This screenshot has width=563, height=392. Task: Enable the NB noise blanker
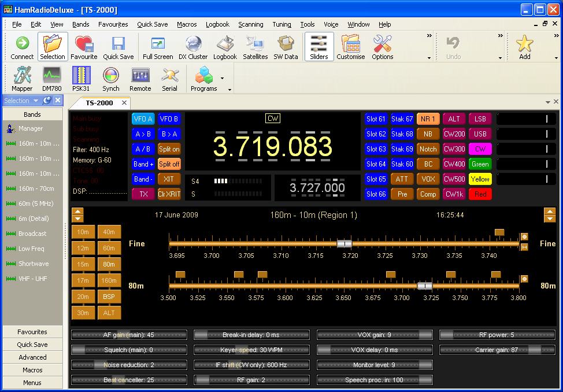pos(428,134)
